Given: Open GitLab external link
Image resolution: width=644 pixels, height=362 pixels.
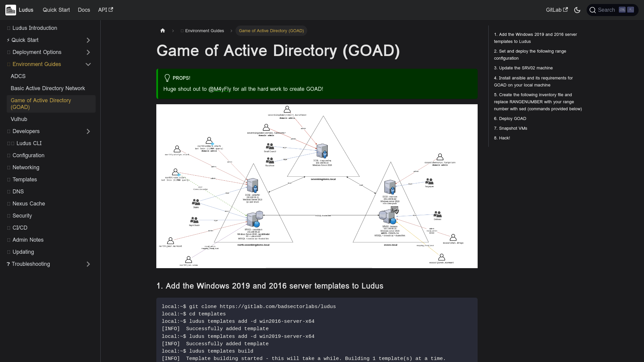Looking at the screenshot, I should click(557, 10).
